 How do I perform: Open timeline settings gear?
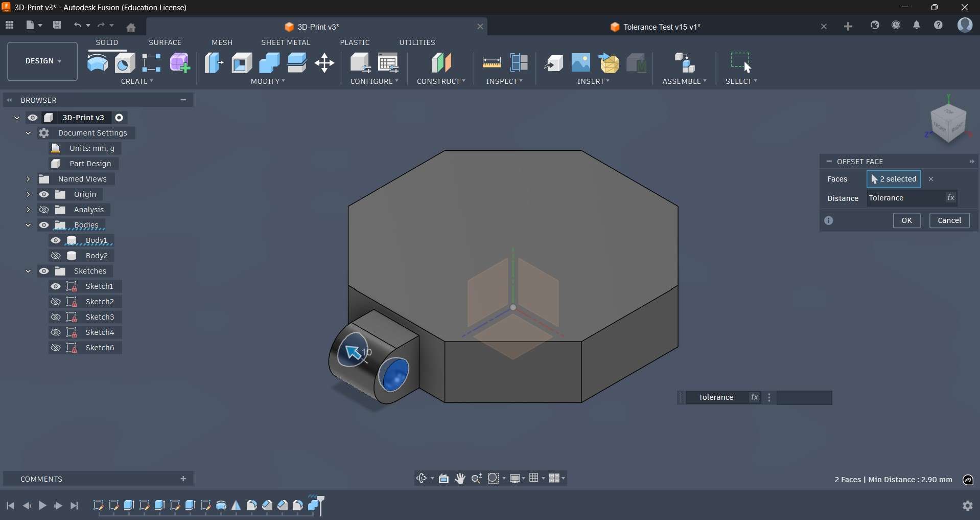point(968,506)
